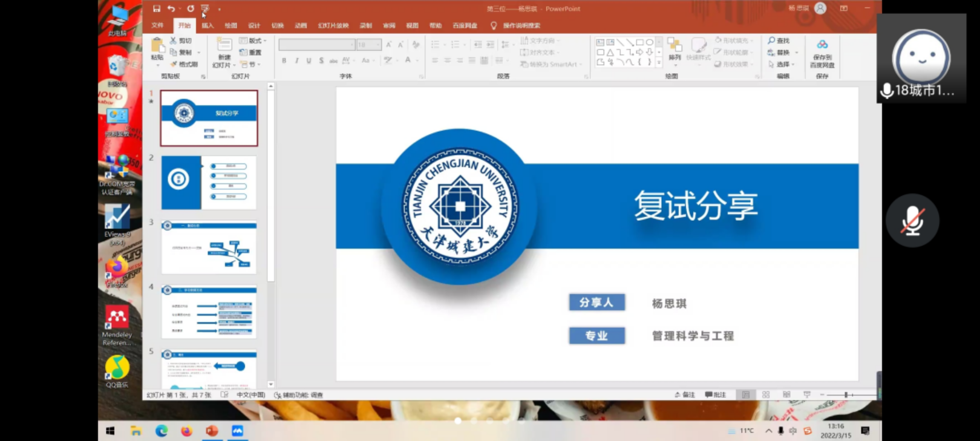Open Notes (备注) pane from status bar
The image size is (980, 441).
point(685,395)
